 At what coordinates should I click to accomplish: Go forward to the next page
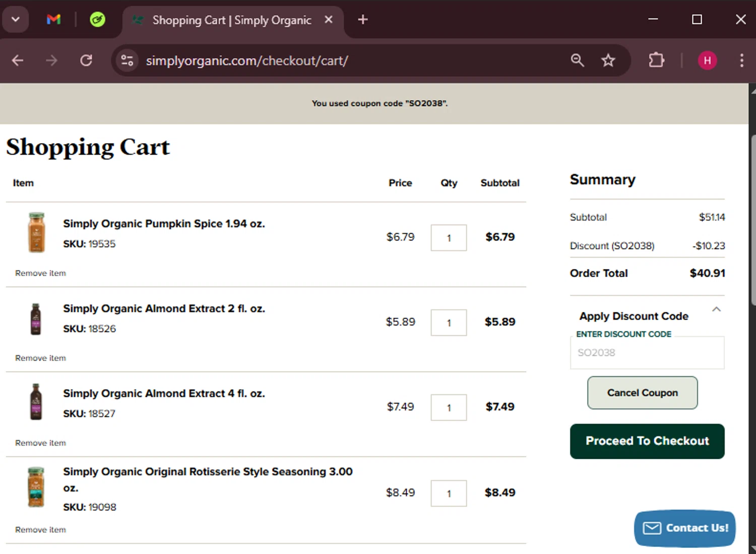[x=51, y=60]
